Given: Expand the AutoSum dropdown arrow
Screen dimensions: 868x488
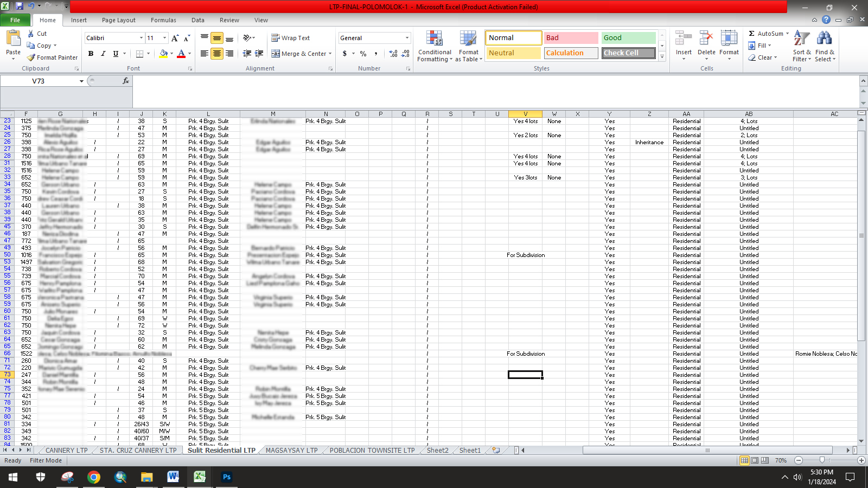Looking at the screenshot, I should click(x=787, y=34).
